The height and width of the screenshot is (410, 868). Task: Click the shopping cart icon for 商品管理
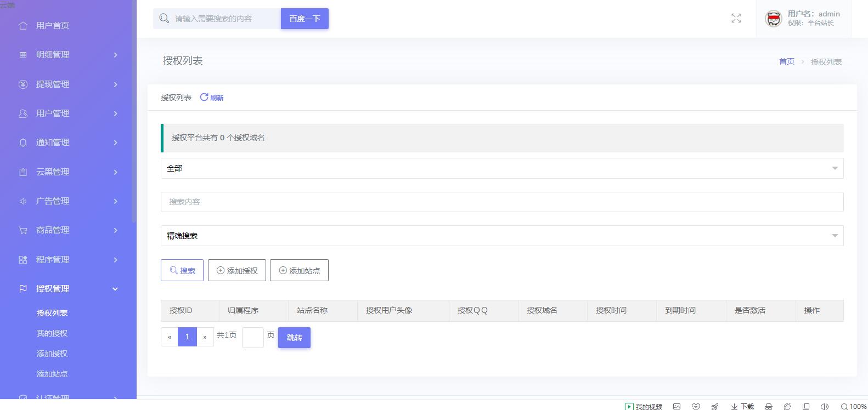(22, 230)
